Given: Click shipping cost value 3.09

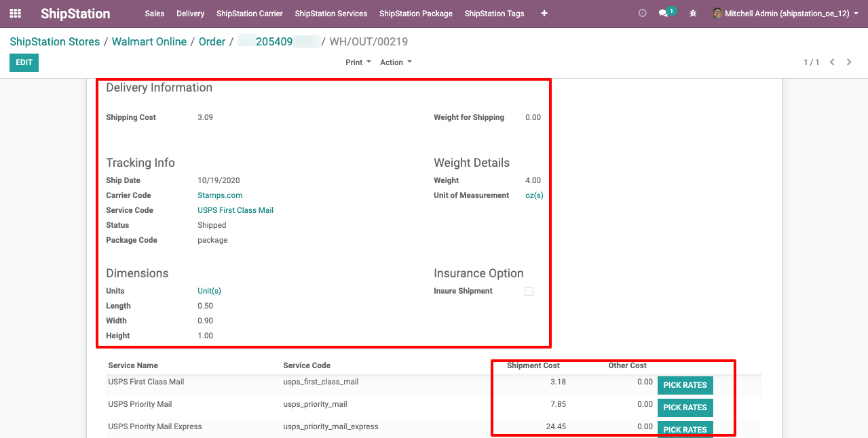Looking at the screenshot, I should (205, 117).
